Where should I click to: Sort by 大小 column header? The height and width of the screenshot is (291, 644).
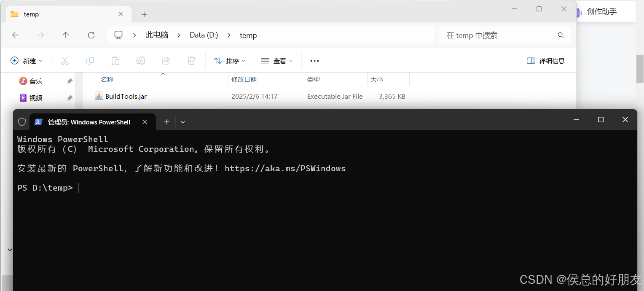tap(377, 79)
